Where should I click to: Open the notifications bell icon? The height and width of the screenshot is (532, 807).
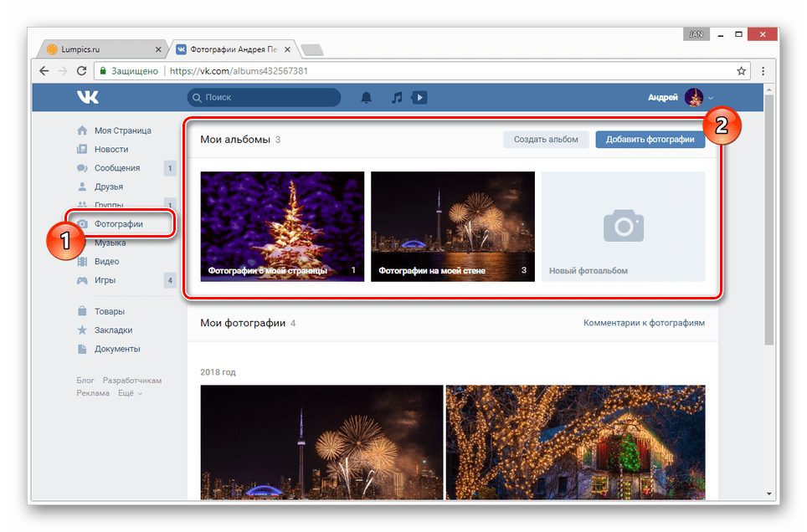pos(366,97)
